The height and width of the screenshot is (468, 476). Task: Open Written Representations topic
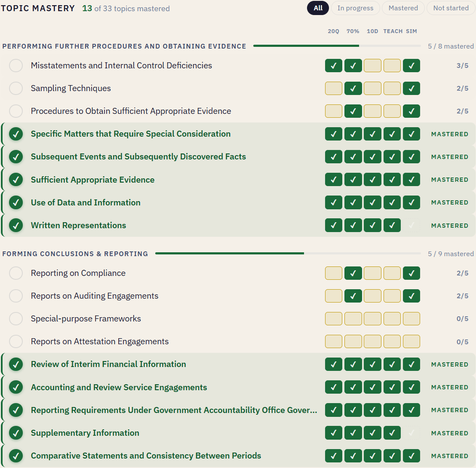78,225
